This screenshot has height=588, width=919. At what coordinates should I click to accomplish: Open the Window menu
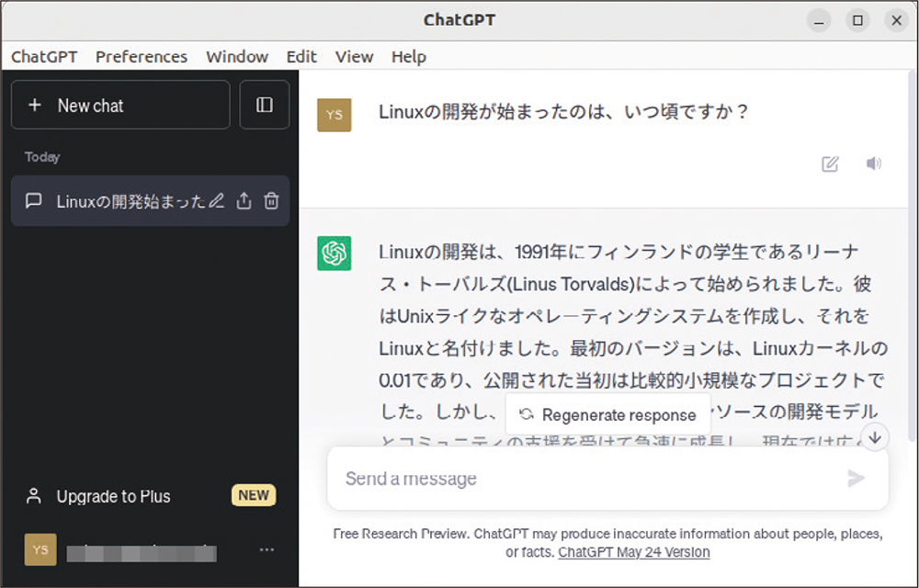[237, 56]
